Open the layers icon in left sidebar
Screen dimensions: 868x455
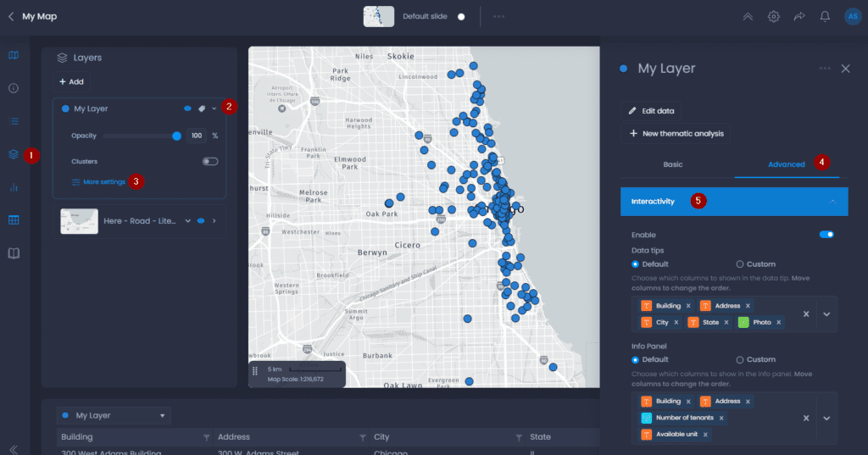click(14, 154)
